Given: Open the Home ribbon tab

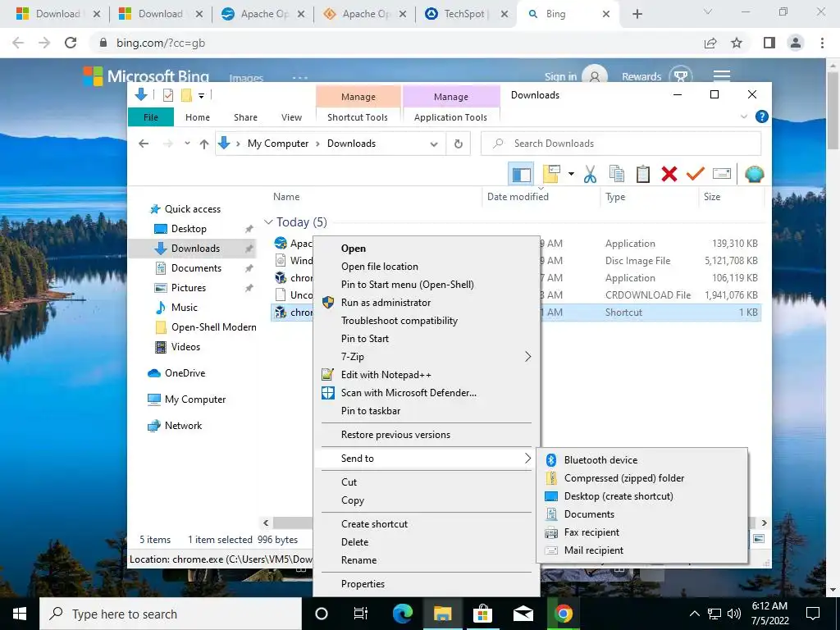Looking at the screenshot, I should coord(198,116).
